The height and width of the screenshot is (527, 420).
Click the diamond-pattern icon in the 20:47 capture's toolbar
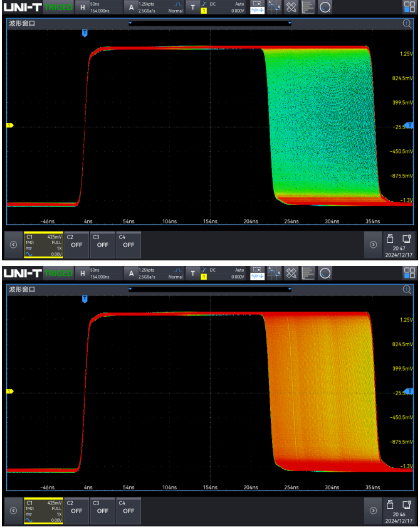pyautogui.click(x=291, y=8)
